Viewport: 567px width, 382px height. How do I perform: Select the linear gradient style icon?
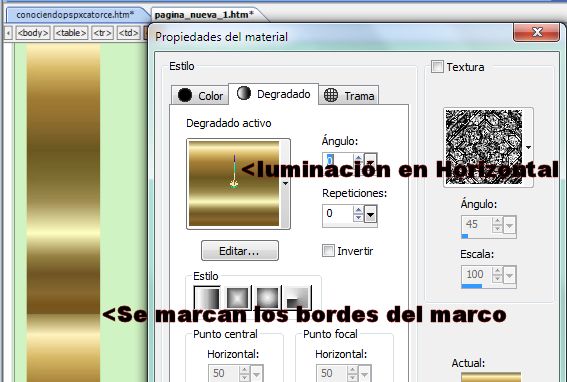click(x=207, y=298)
